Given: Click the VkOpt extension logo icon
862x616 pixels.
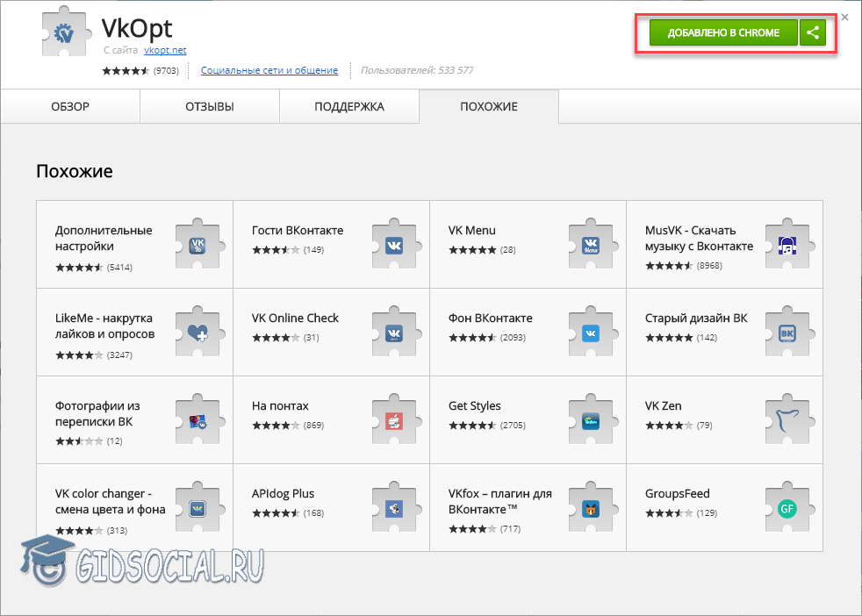Looking at the screenshot, I should pyautogui.click(x=68, y=34).
